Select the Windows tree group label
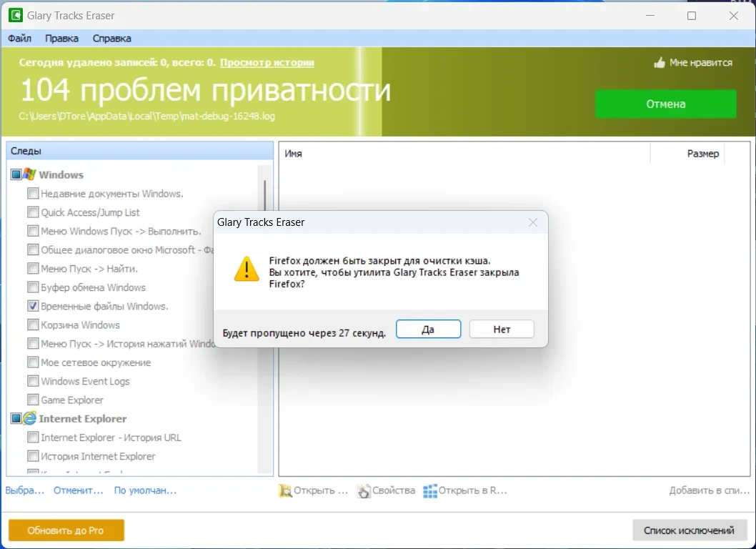The height and width of the screenshot is (549, 756). pyautogui.click(x=61, y=174)
